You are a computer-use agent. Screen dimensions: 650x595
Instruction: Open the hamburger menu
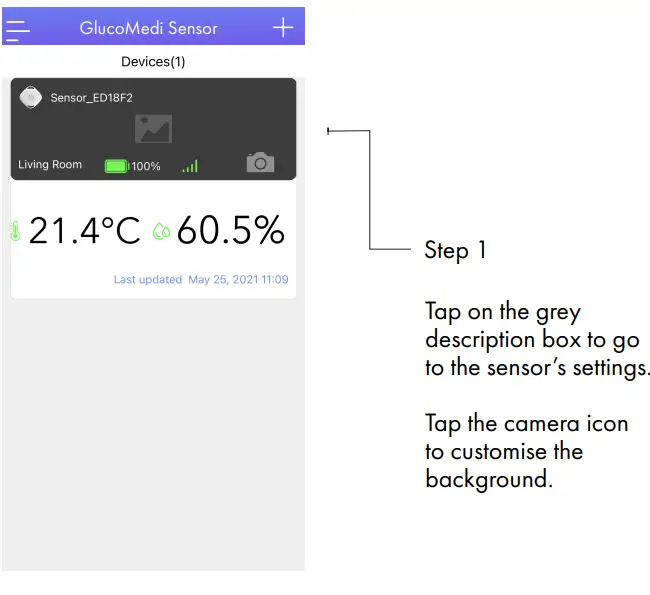click(18, 28)
